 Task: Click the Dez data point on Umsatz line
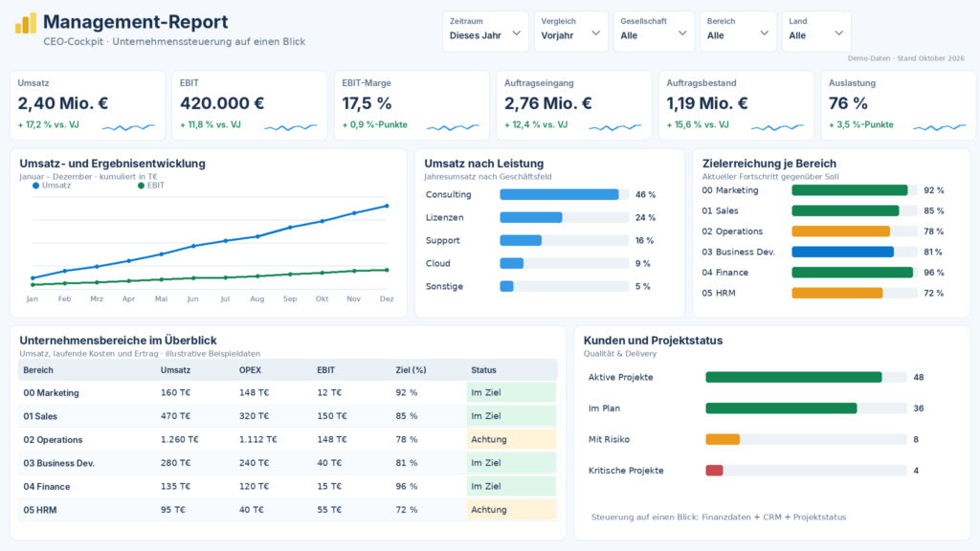387,206
